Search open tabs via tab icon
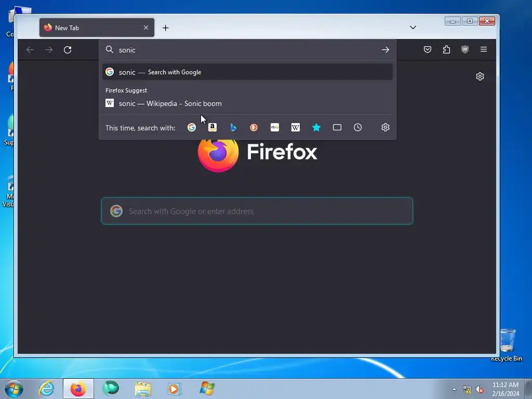Viewport: 532px width, 399px height. 337,127
